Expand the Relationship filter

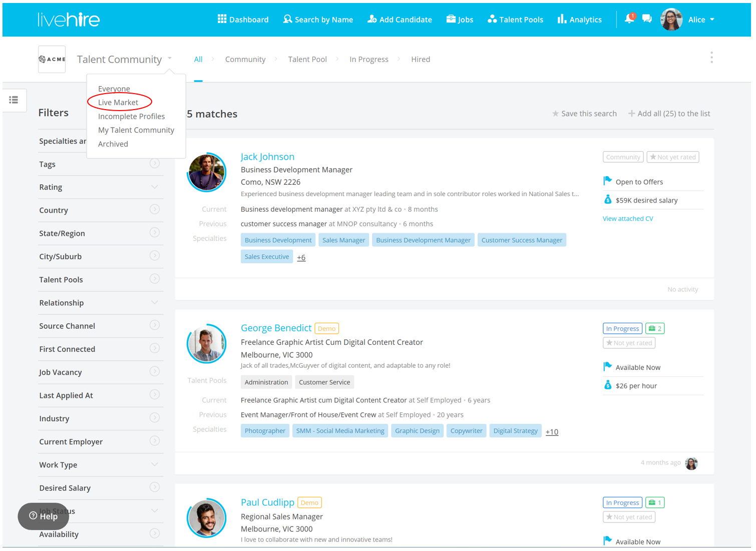pos(154,303)
